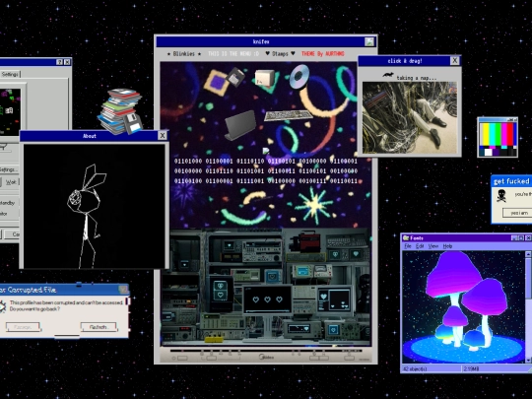Click the folder icon in the Fonts title bar

point(406,237)
